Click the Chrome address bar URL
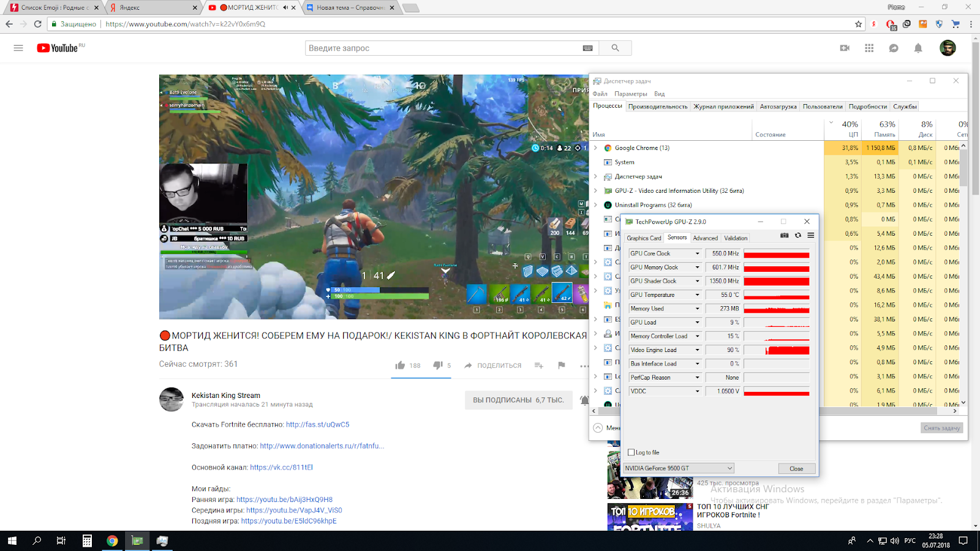980x551 pixels. 185,24
